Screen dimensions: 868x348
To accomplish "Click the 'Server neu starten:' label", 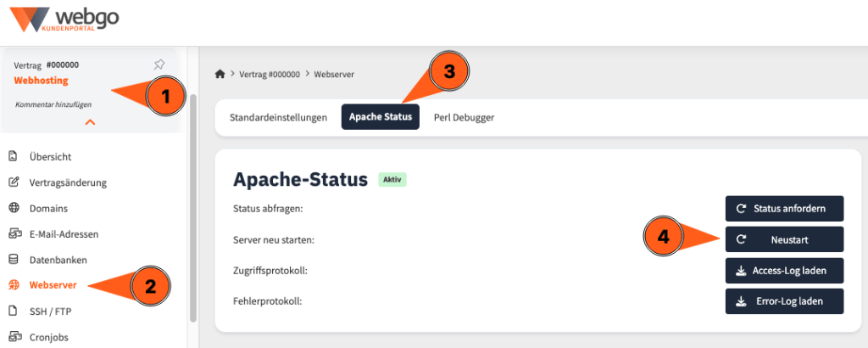I will point(274,240).
